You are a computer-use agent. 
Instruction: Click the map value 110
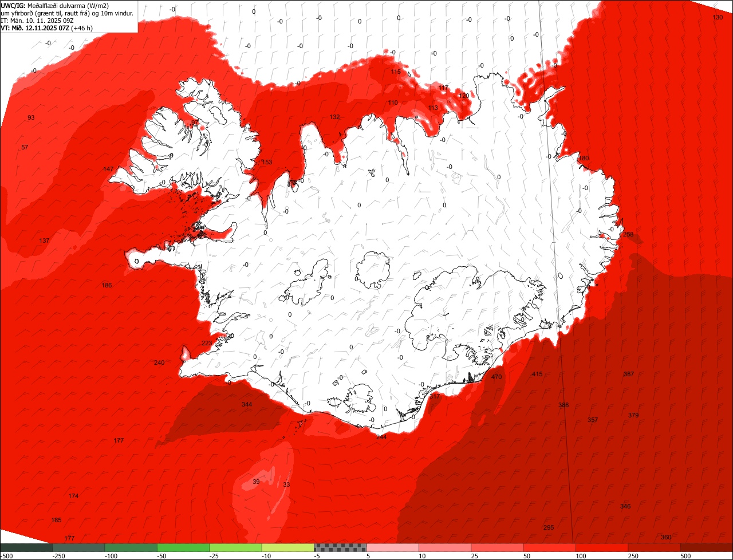point(393,103)
